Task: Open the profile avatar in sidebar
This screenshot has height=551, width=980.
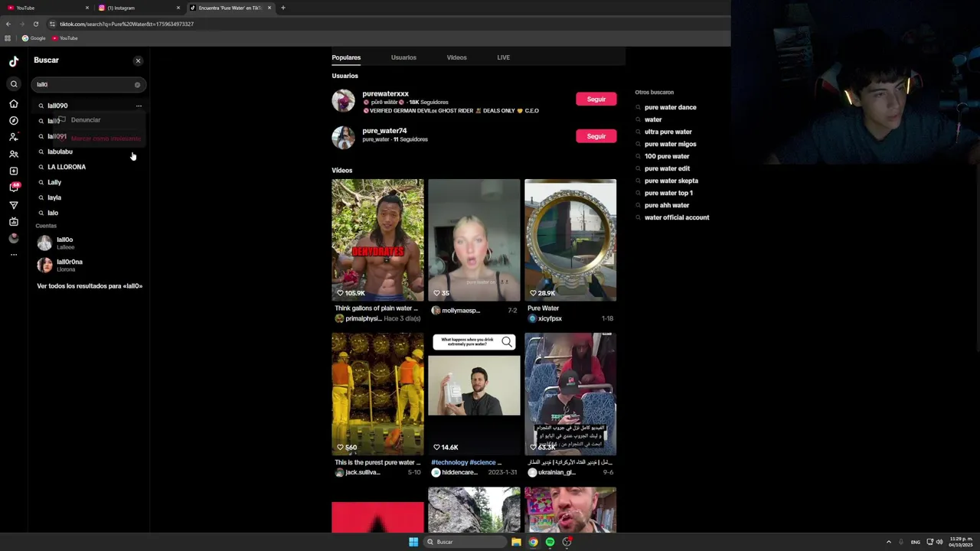Action: point(14,238)
